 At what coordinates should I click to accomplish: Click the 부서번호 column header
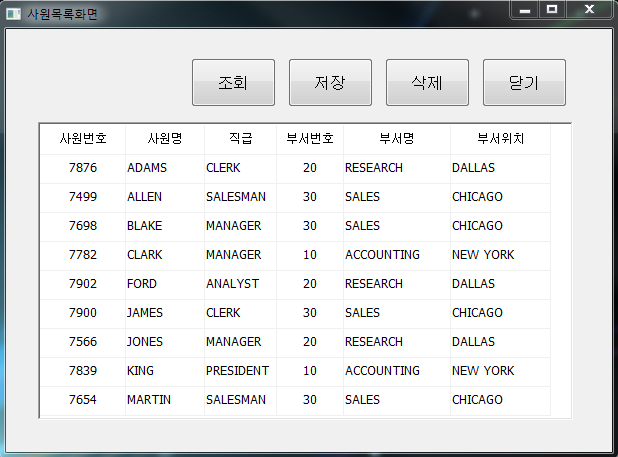[310, 139]
